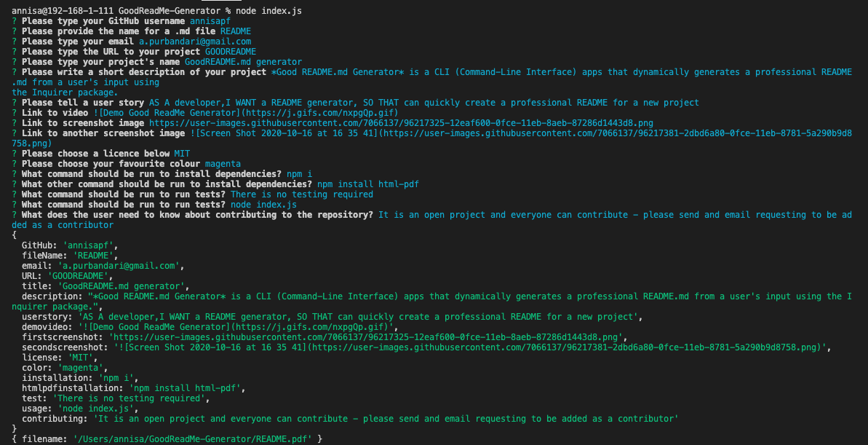Select the output key 'URL:'

31,276
